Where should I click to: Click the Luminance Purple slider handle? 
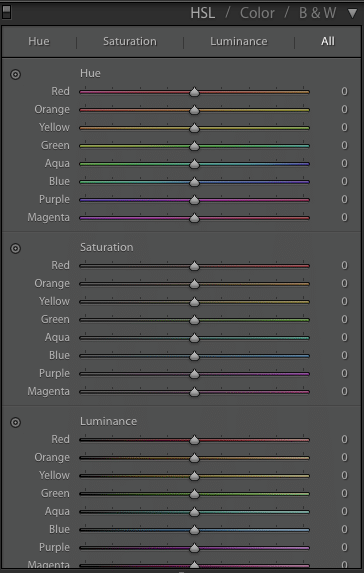194,547
